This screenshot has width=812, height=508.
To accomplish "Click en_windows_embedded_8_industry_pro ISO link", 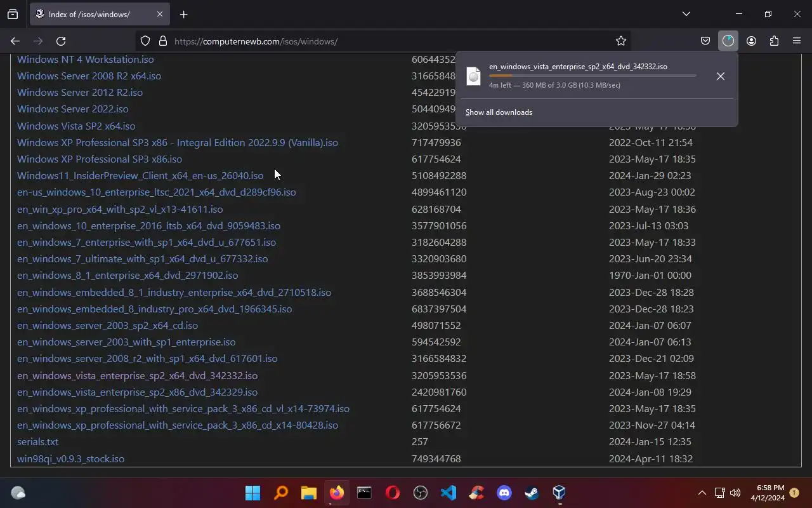I will [155, 309].
